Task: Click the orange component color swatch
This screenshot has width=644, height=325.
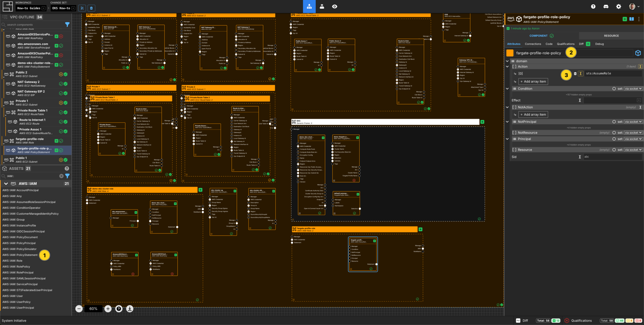Action: coord(510,53)
